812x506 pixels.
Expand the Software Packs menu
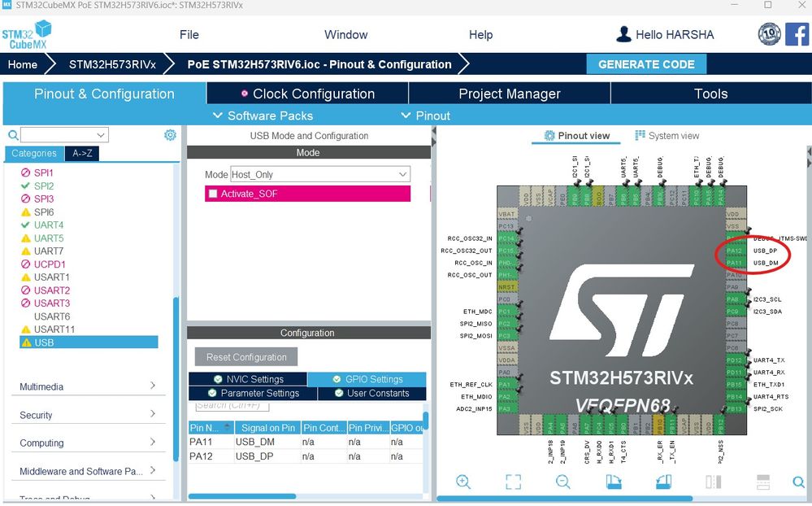263,116
